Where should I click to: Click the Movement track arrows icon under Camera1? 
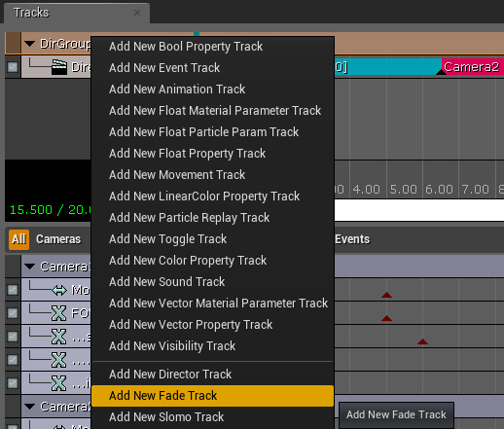[x=59, y=290]
